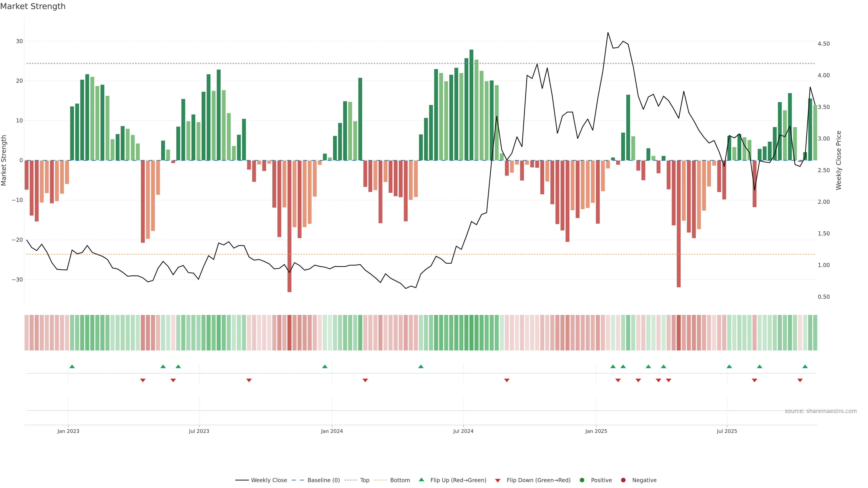This screenshot has height=488, width=868.
Task: Click the sharemaestro.com source text
Action: (x=821, y=411)
